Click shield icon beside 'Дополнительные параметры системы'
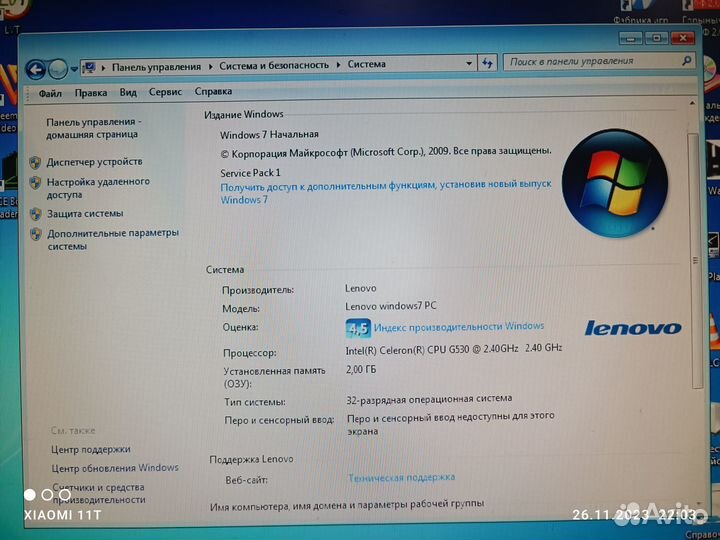The width and height of the screenshot is (720, 540). 36,234
